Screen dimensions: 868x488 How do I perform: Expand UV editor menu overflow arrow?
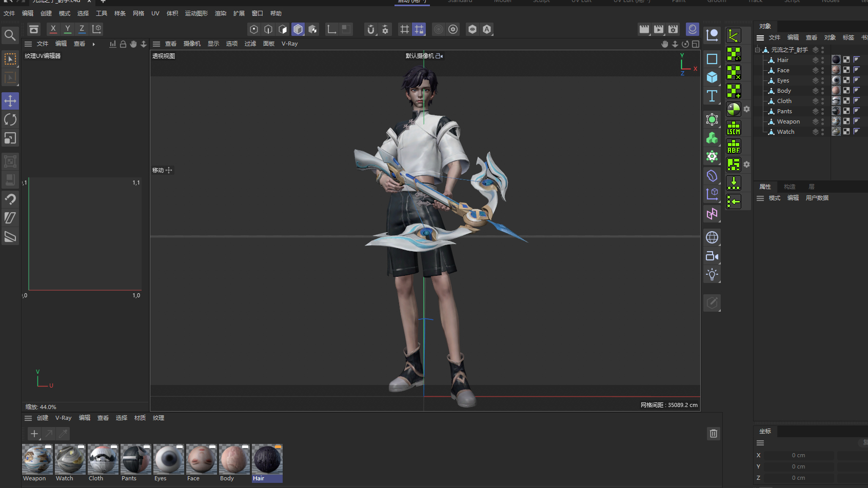point(93,44)
